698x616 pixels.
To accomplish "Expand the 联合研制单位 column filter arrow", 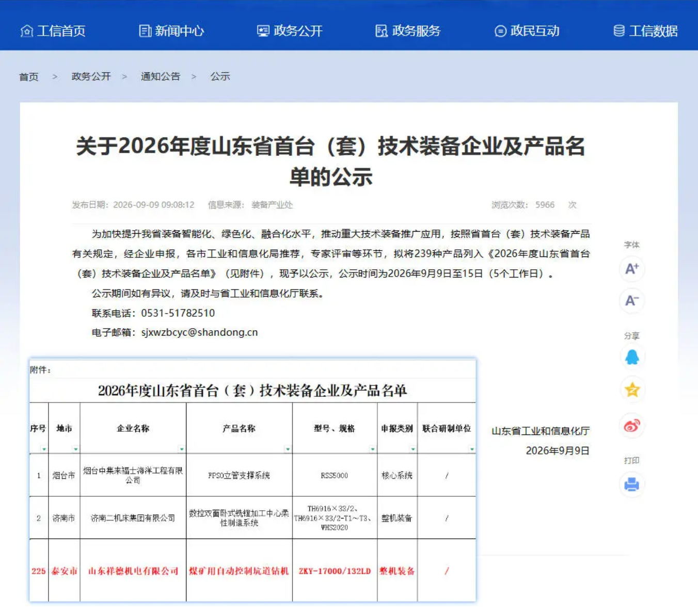I will [472, 449].
